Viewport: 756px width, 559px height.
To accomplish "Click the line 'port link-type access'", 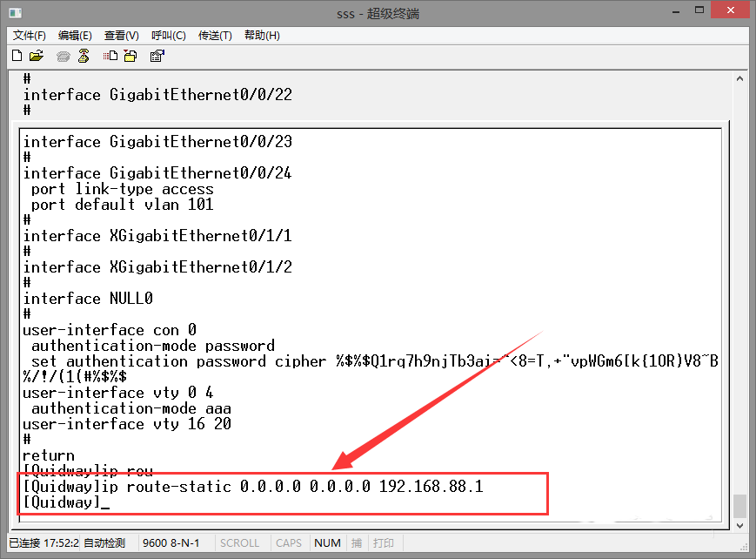I will (x=123, y=189).
